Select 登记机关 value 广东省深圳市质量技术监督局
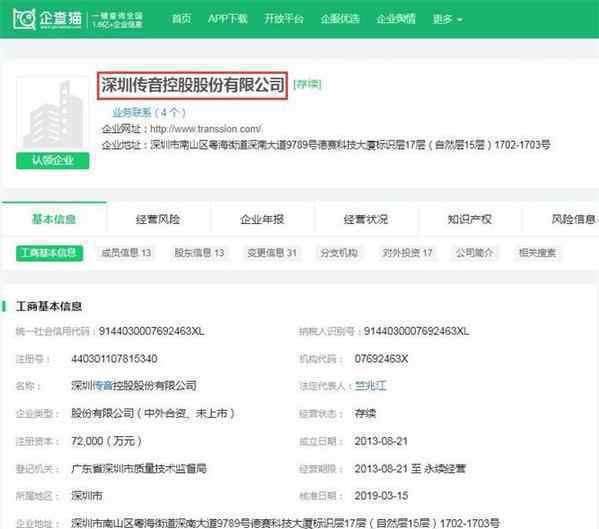 139,468
